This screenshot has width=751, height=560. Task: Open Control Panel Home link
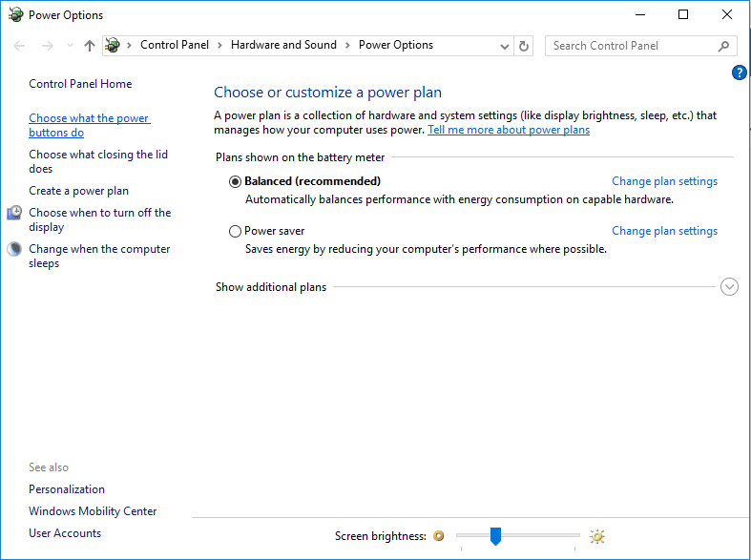point(80,84)
